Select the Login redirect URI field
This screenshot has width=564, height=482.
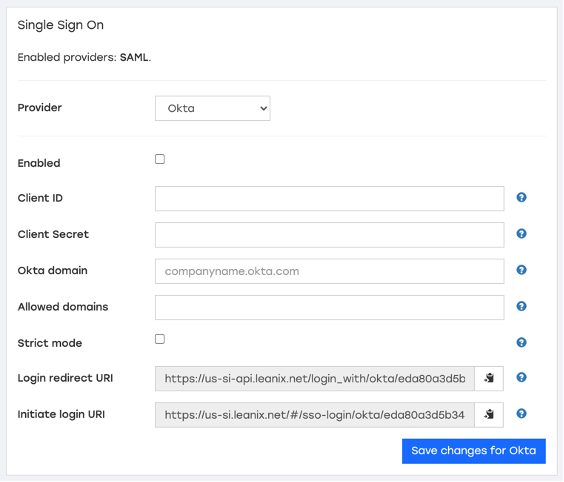pos(315,378)
